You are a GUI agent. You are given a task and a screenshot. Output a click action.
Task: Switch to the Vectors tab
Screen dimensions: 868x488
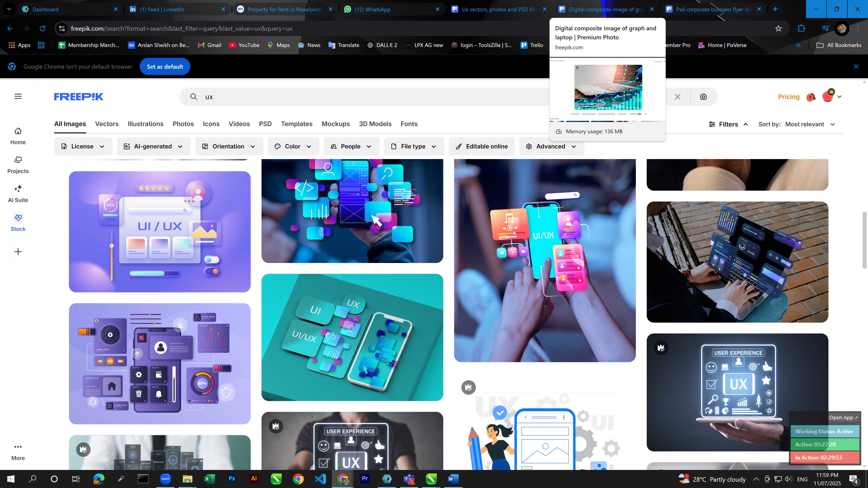point(107,124)
